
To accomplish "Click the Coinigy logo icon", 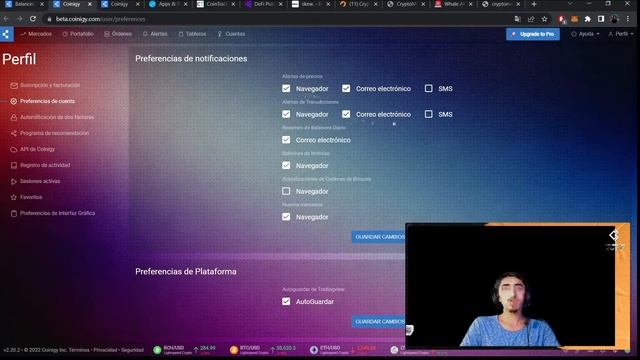I will (6, 34).
